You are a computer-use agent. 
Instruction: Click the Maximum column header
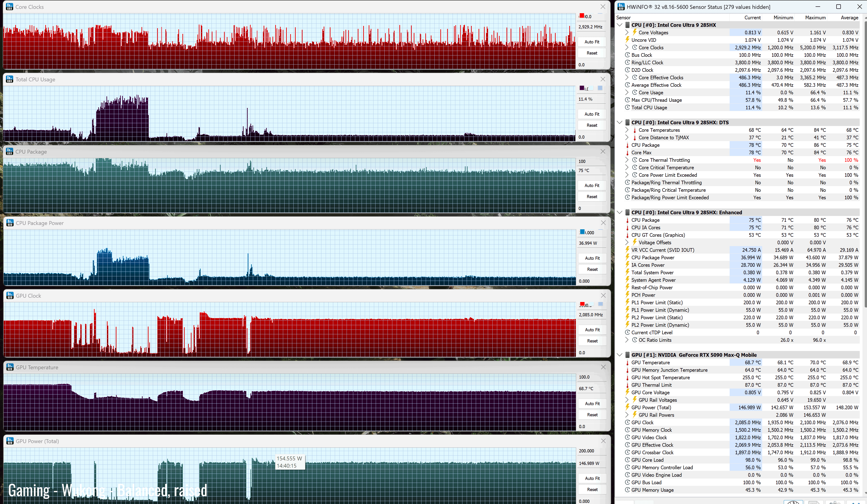point(811,17)
